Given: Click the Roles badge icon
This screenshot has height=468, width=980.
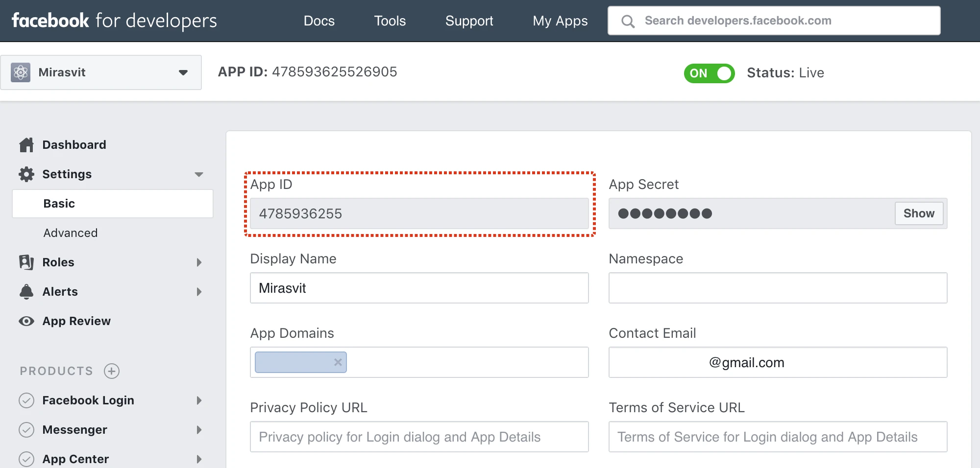Looking at the screenshot, I should tap(26, 262).
